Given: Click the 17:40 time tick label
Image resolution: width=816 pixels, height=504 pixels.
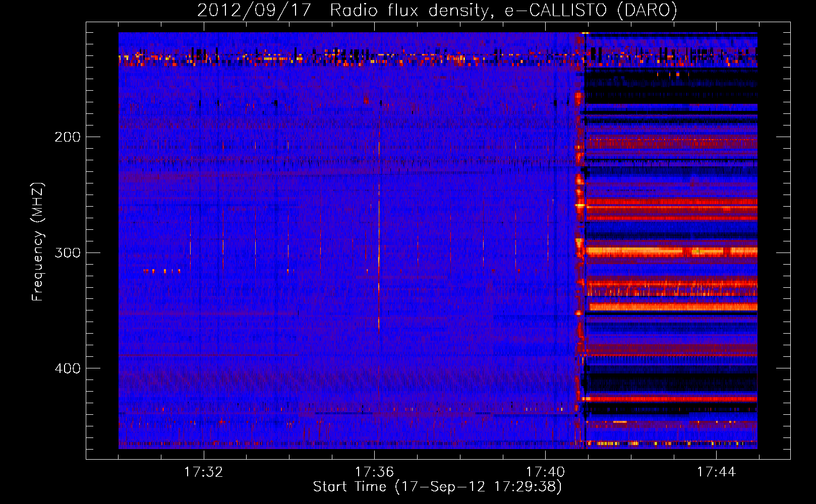Looking at the screenshot, I should (545, 472).
